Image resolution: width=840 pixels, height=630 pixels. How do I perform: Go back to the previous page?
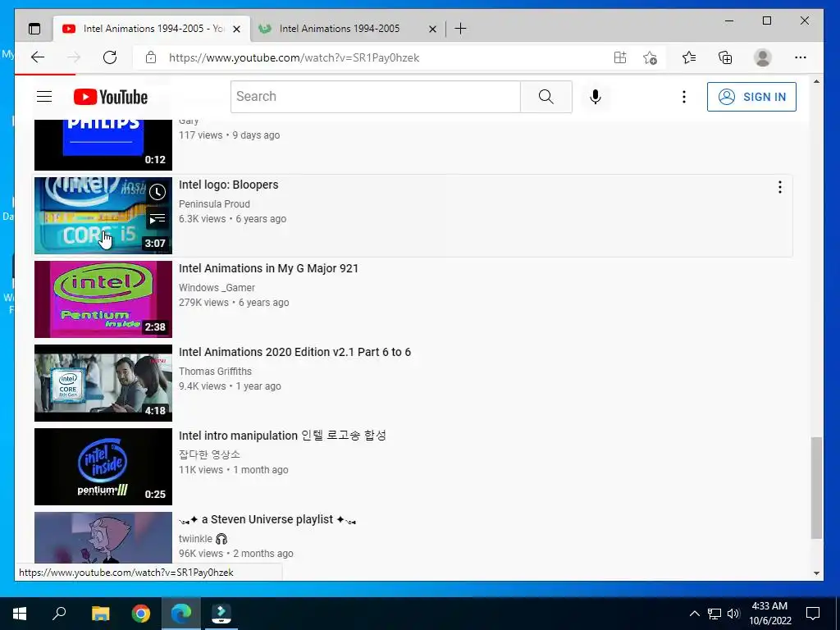(x=38, y=57)
